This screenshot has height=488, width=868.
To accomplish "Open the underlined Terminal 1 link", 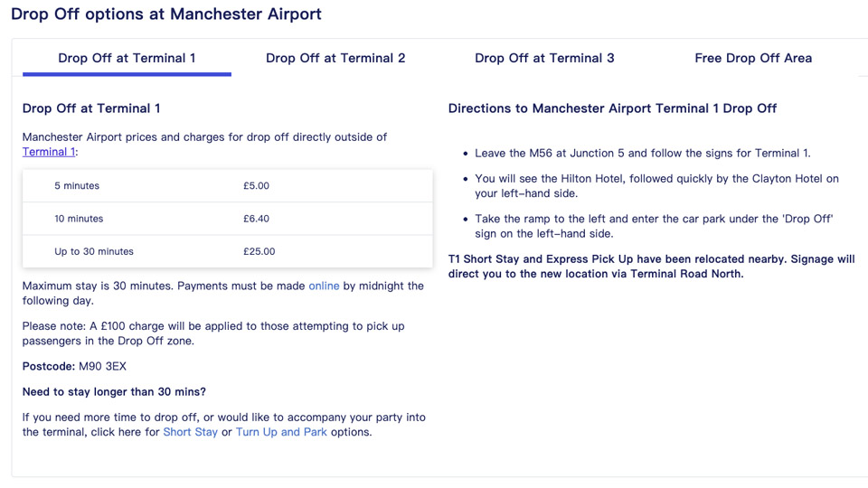I will (x=49, y=152).
